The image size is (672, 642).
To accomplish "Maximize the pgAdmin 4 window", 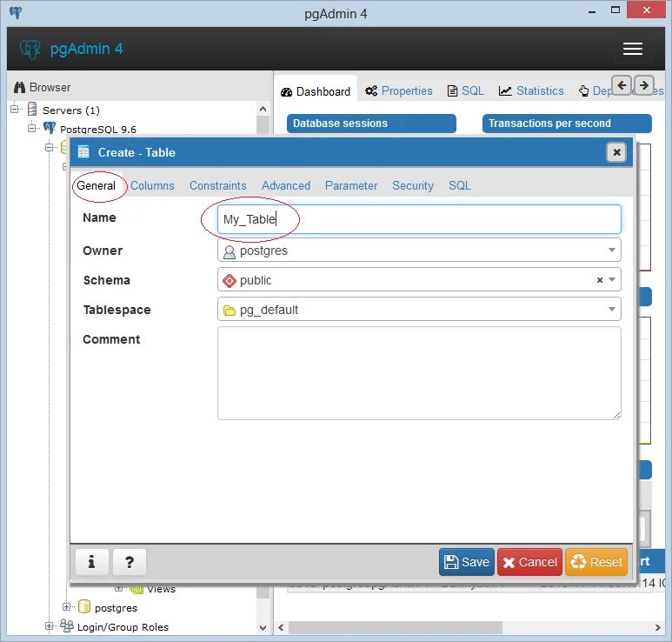I will (x=615, y=10).
